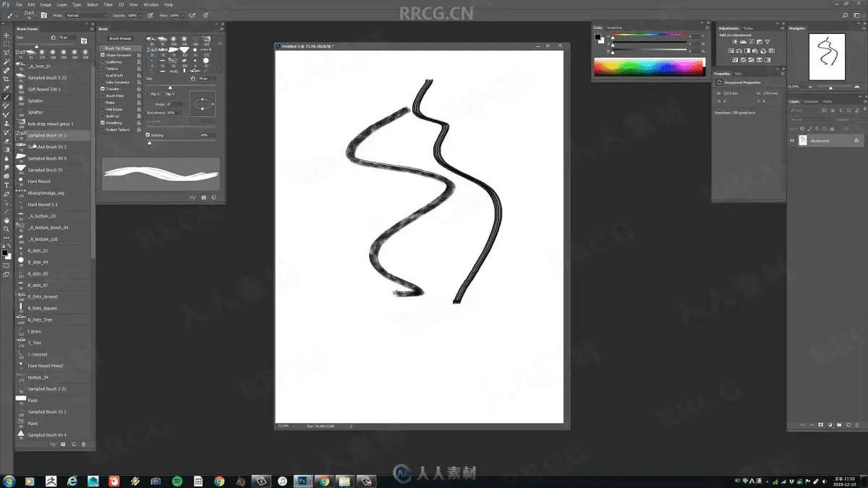Select the Brush tool in toolbox
Screen dimensions: 868x488
[x=7, y=97]
